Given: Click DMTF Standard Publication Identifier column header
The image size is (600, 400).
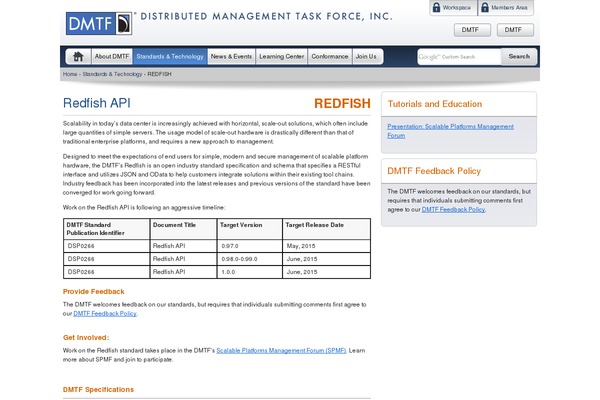Looking at the screenshot, I should point(106,229).
